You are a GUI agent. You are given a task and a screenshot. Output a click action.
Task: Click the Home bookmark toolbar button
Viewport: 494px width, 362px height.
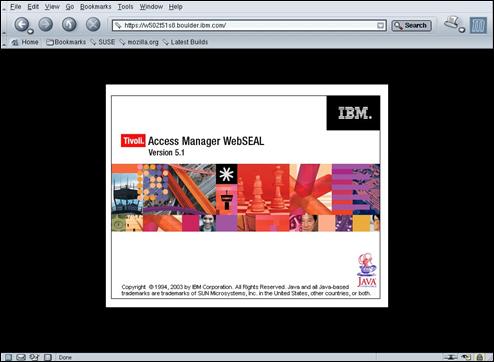tap(25, 42)
